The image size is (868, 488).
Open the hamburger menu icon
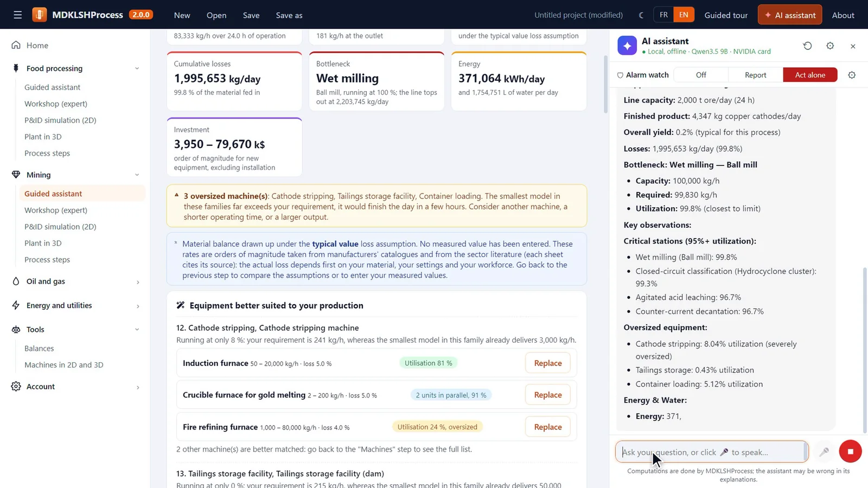click(x=18, y=15)
